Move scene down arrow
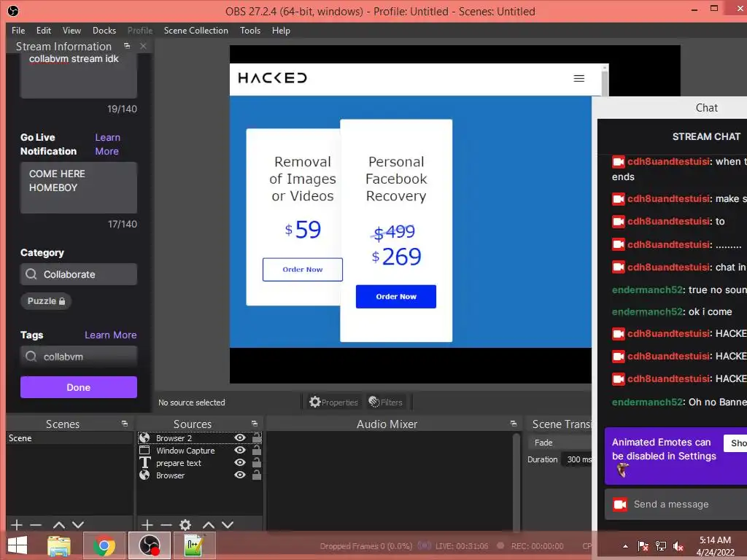This screenshot has width=747, height=560. [78, 525]
